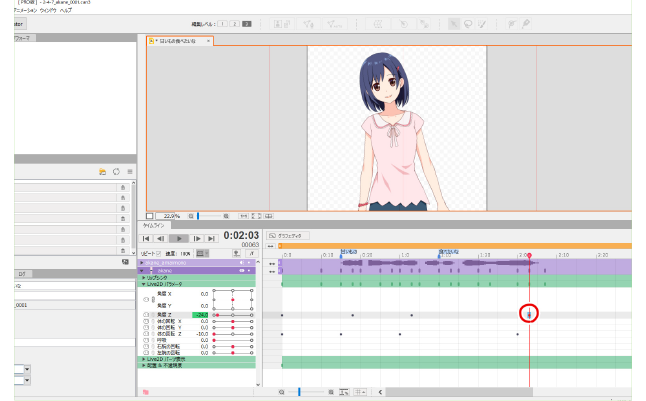Viewport: 646px width, 401px height.
Task: Click the 甘いもの marker on timeline ruler
Action: click(x=349, y=251)
